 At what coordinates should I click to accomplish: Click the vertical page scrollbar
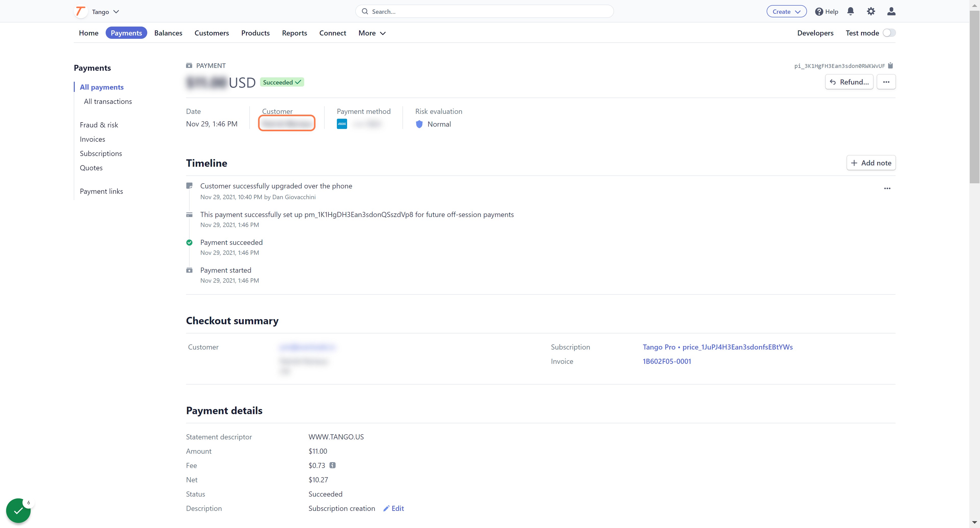pyautogui.click(x=974, y=97)
